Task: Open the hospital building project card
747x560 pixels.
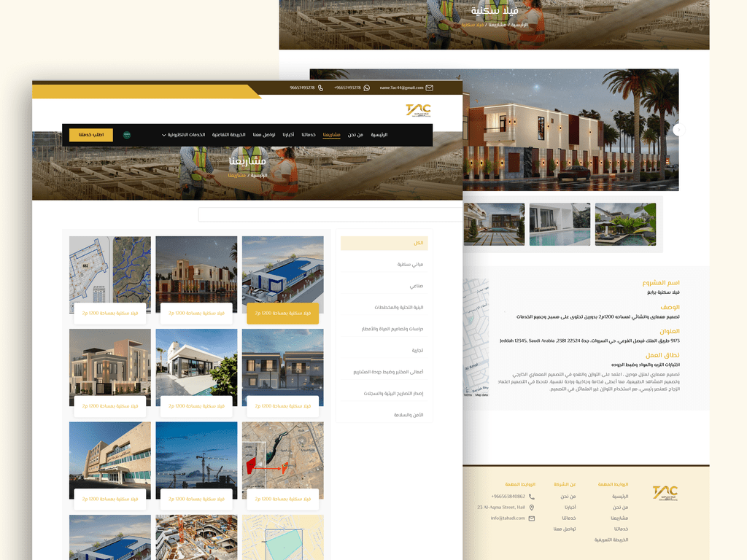Action: [110, 460]
